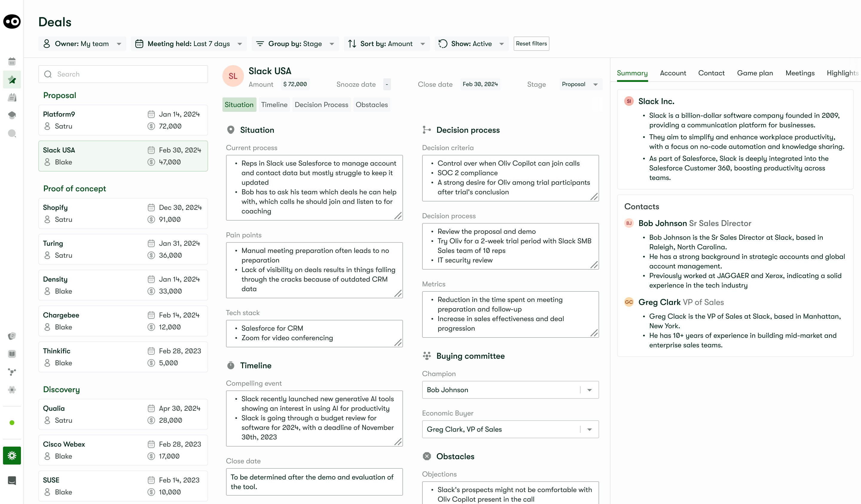This screenshot has height=504, width=861.
Task: Open the book library icon in sidebar
Action: point(12,354)
